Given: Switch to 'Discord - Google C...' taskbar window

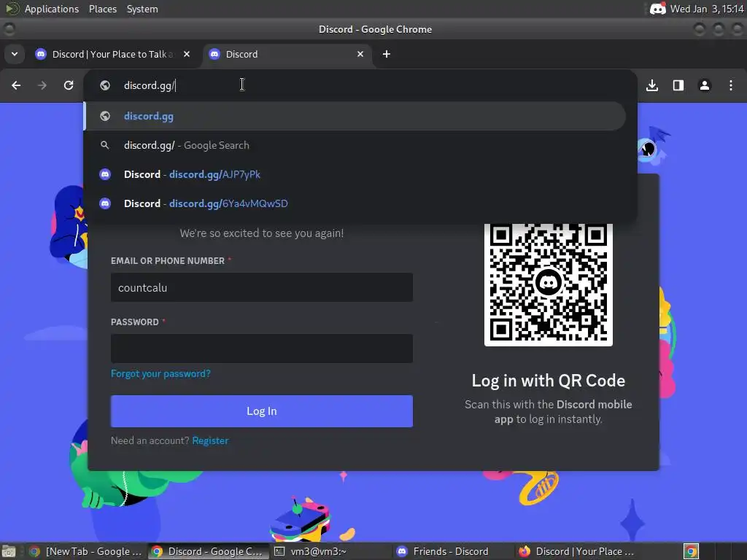Looking at the screenshot, I should [x=207, y=551].
